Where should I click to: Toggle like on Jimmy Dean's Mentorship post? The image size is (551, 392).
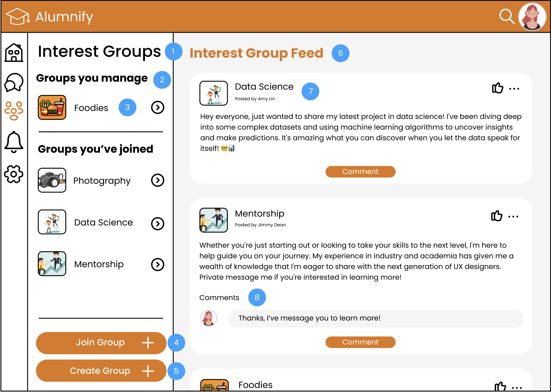(496, 216)
